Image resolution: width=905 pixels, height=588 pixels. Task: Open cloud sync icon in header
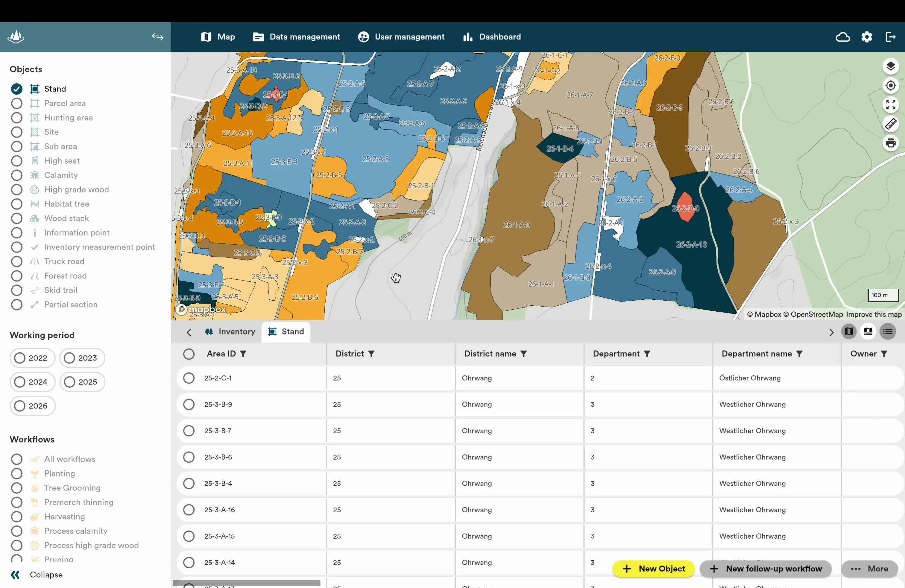[843, 37]
